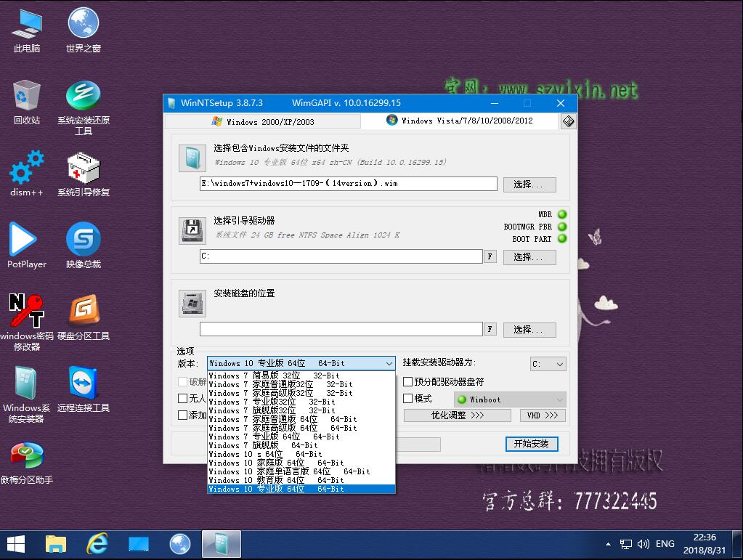Screen dimensions: 743x560
Task: Click the volume speaker tray icon
Action: point(643,544)
